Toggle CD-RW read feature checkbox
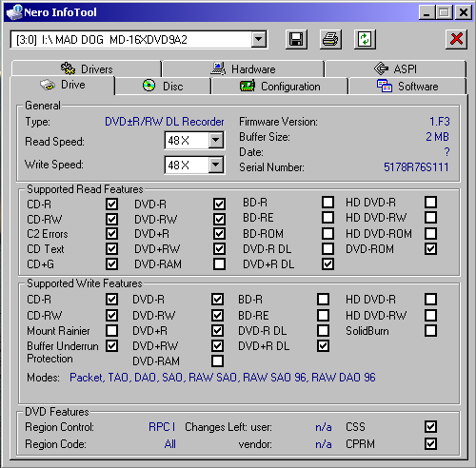This screenshot has width=476, height=468. 111,219
